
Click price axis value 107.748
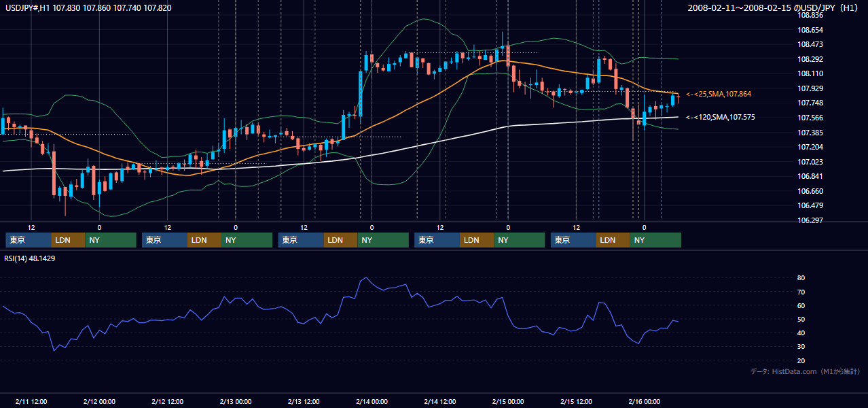pyautogui.click(x=811, y=103)
